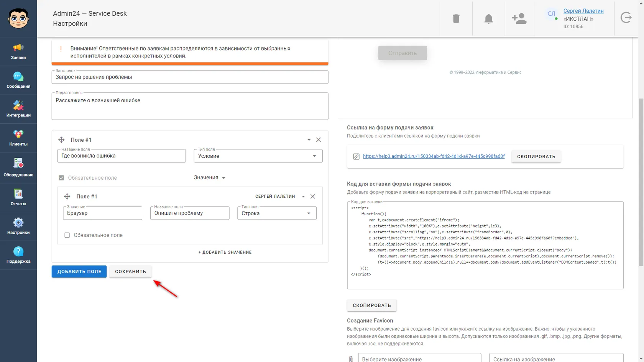644x362 pixels.
Task: Expand the Значения dropdown
Action: pos(210,178)
